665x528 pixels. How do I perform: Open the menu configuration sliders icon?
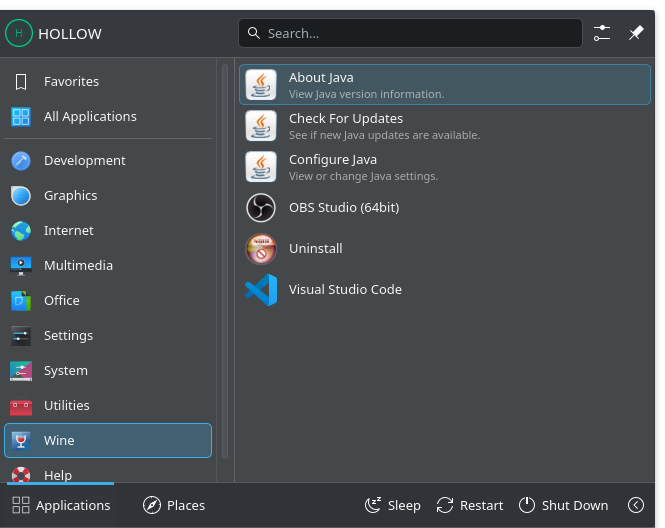(602, 33)
